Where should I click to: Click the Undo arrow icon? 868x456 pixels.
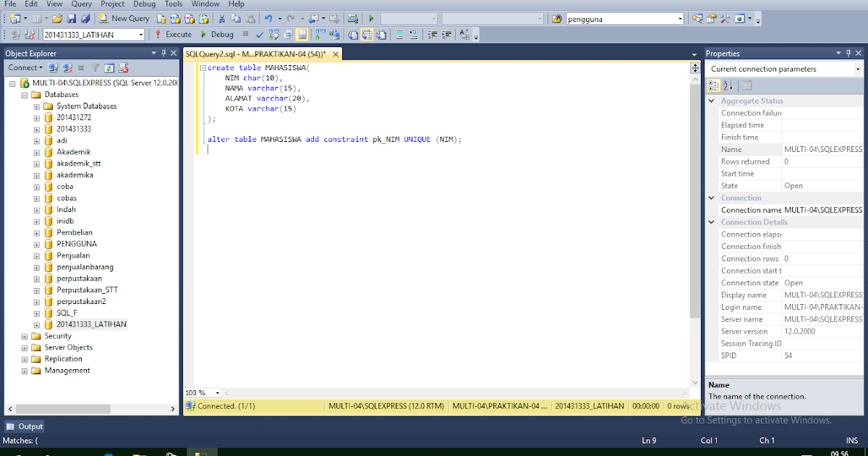tap(268, 18)
